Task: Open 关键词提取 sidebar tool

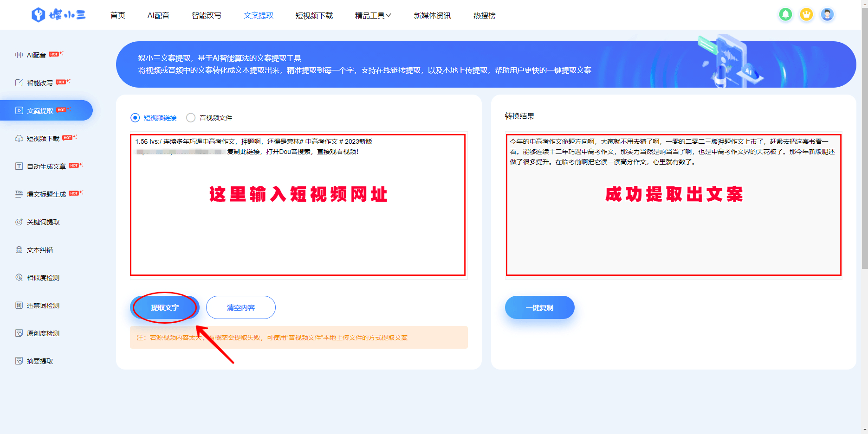Action: (43, 222)
